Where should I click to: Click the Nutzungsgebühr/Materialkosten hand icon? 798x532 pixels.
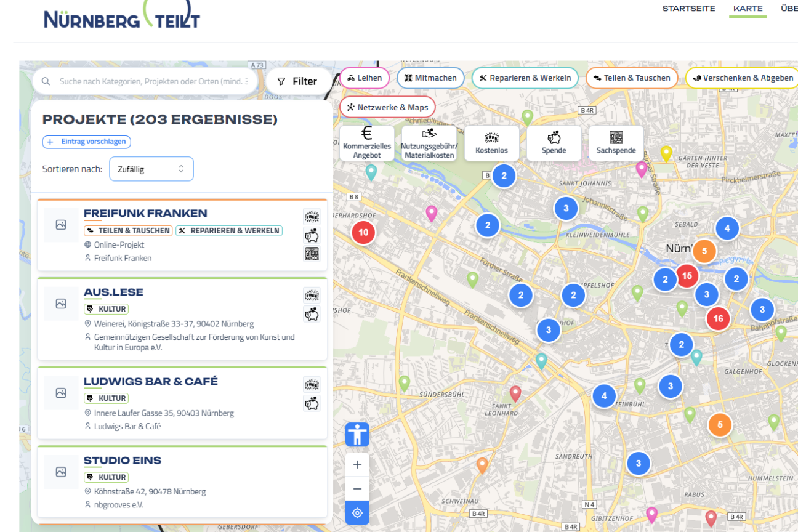coord(428,136)
